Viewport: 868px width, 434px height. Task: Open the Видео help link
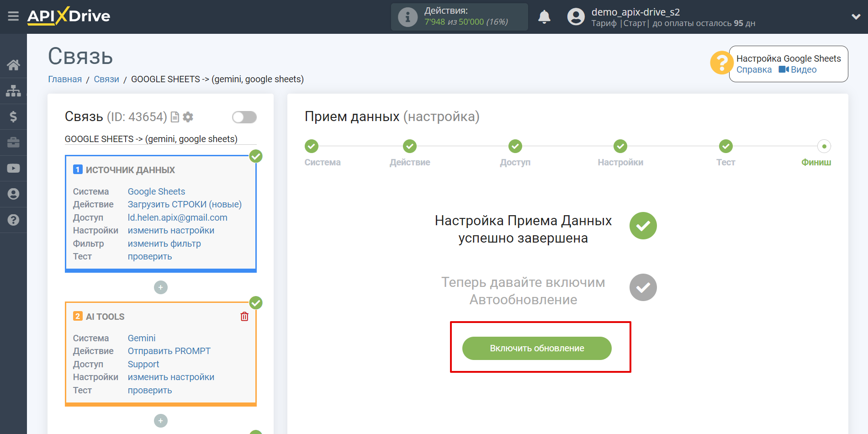point(798,70)
